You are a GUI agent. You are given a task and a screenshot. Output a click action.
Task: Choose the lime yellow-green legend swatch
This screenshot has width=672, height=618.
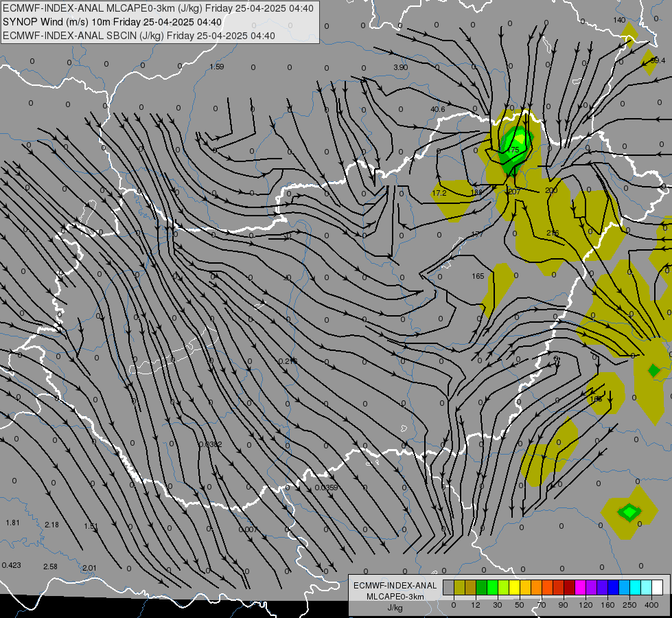coord(503,587)
